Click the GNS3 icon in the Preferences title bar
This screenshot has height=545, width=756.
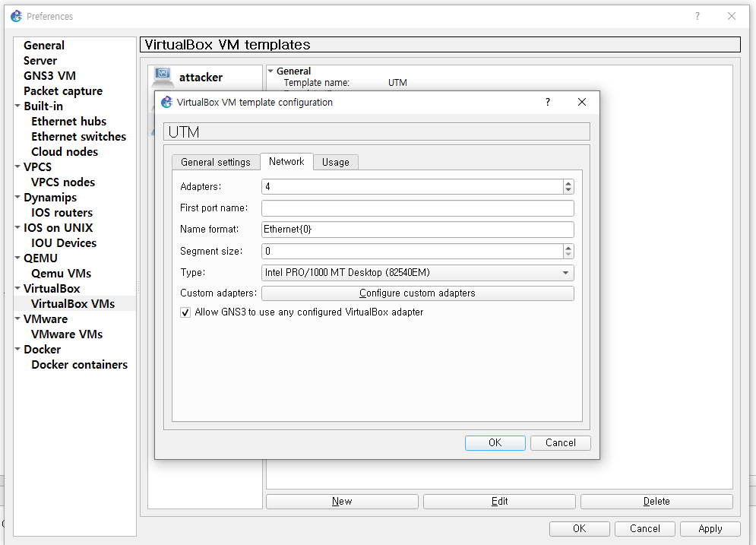point(17,17)
